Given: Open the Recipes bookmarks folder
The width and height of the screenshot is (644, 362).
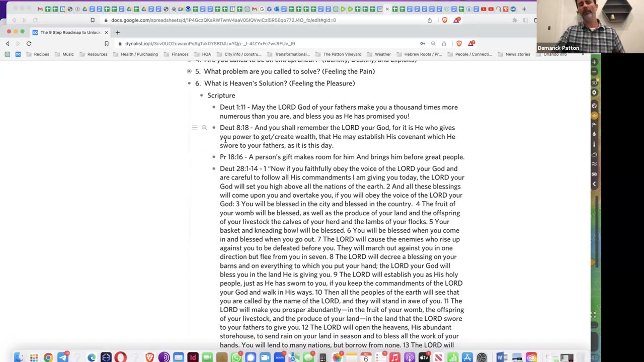Looking at the screenshot, I should pyautogui.click(x=38, y=54).
